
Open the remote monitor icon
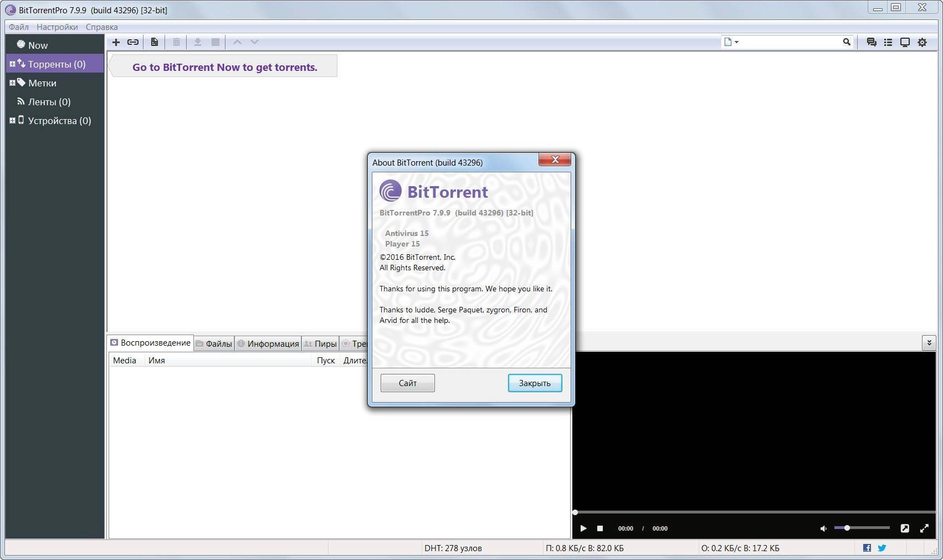[x=905, y=42]
